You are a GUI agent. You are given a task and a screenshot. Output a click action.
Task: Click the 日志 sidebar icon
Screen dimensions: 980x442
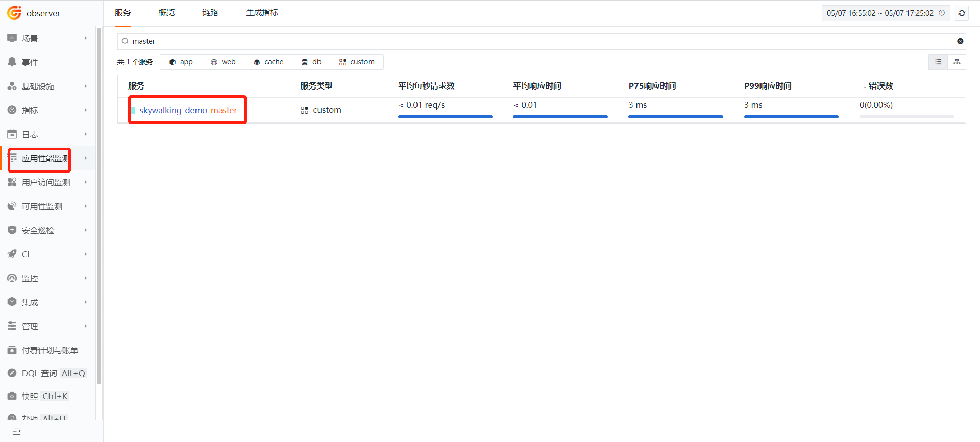click(x=12, y=134)
